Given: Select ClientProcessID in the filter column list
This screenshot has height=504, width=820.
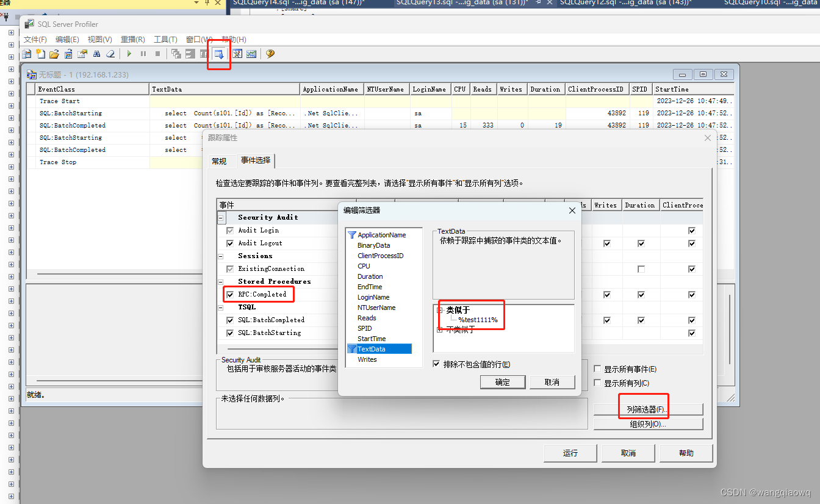Looking at the screenshot, I should coord(380,256).
